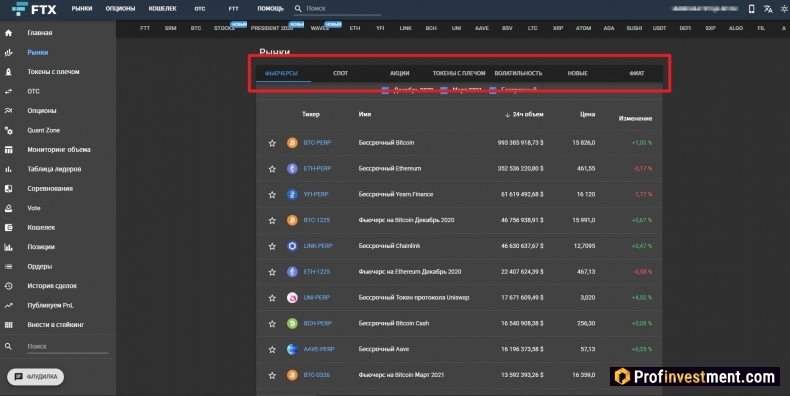Open the Ордеры list icon
Image resolution: width=790 pixels, height=396 pixels.
pos(9,267)
